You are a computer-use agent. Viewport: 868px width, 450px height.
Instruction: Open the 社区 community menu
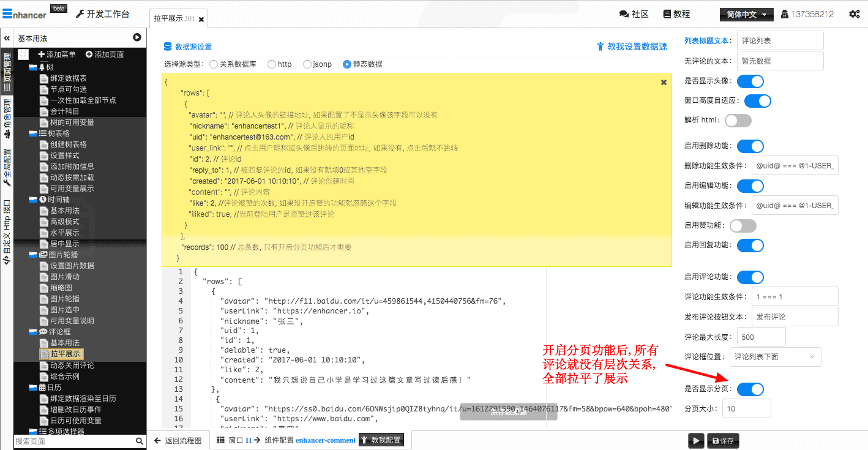click(x=634, y=14)
